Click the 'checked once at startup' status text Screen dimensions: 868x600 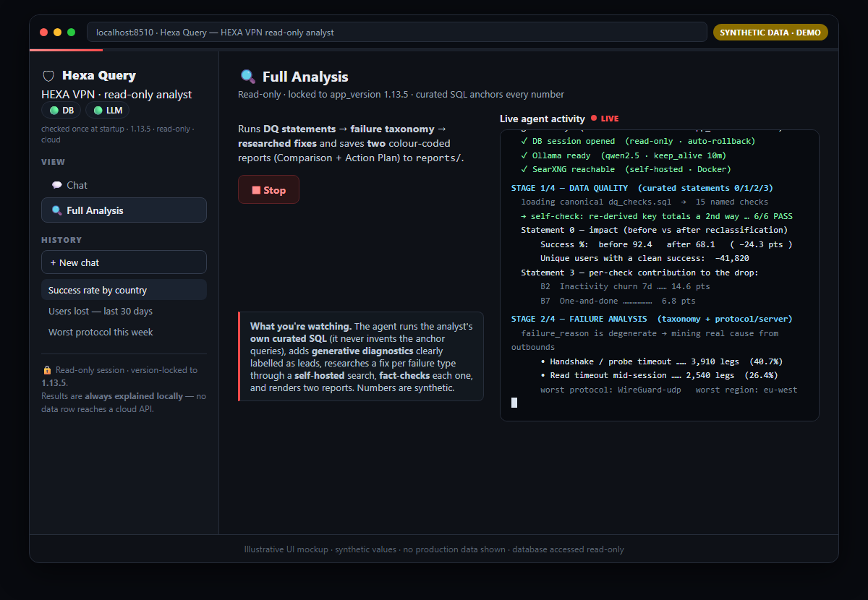(x=119, y=134)
